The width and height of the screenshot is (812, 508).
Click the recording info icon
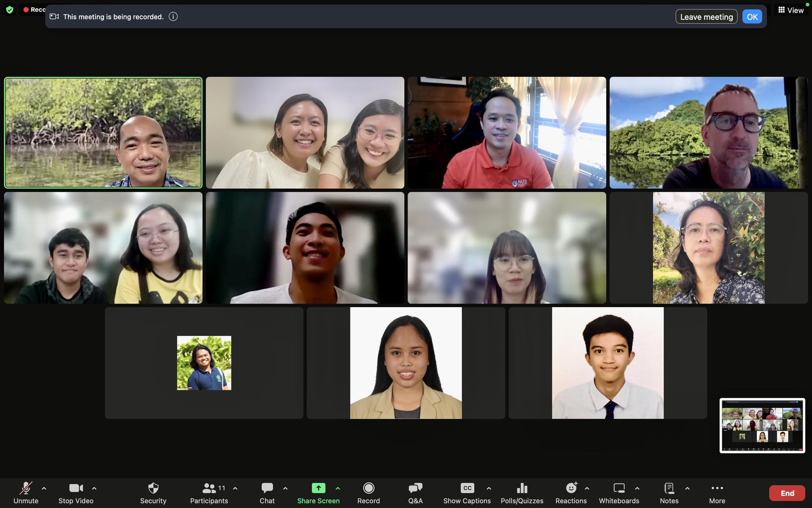[173, 17]
